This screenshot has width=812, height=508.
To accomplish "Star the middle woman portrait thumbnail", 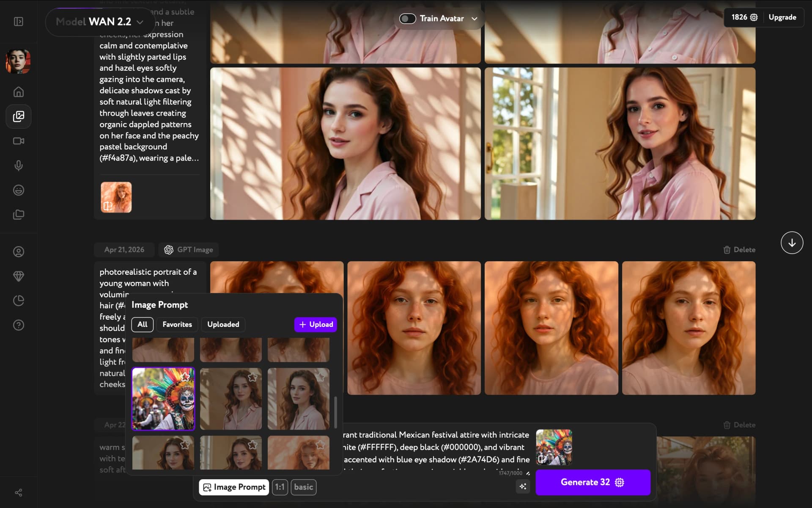I will coord(252,377).
